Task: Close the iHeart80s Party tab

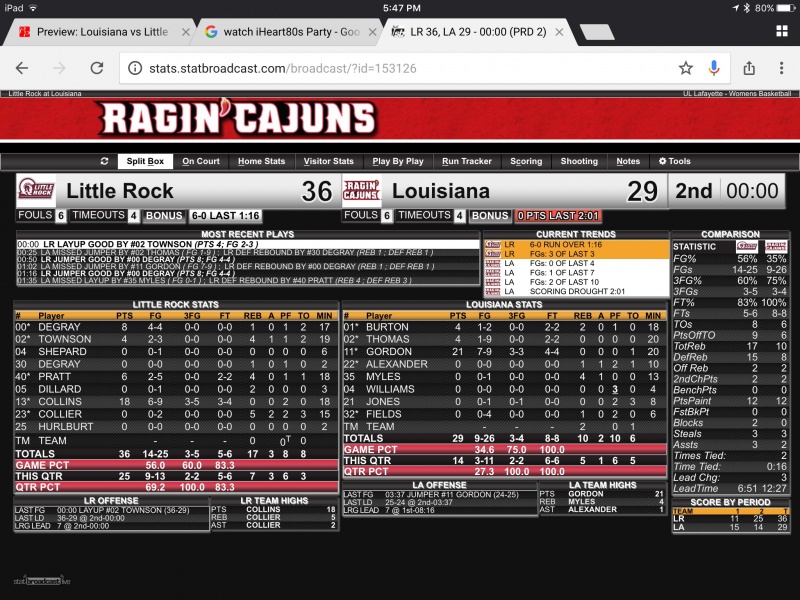Action: click(x=367, y=31)
